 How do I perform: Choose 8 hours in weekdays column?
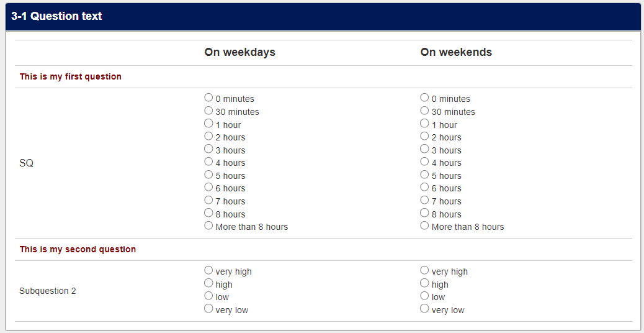click(208, 212)
